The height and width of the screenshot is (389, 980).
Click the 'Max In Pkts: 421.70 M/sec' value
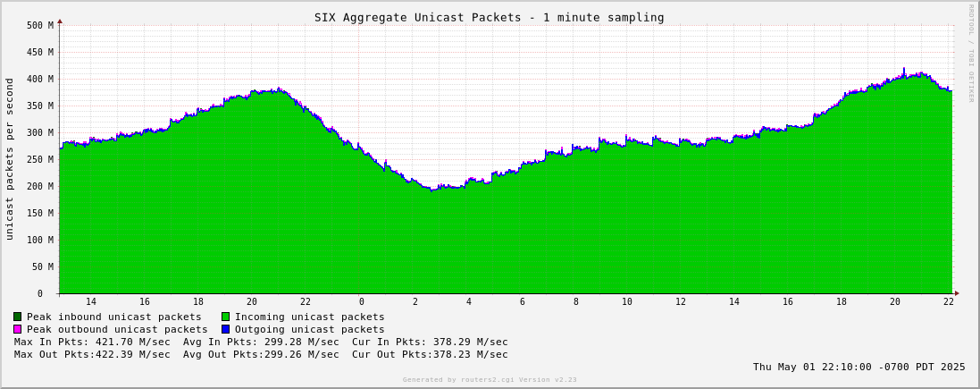(92, 342)
